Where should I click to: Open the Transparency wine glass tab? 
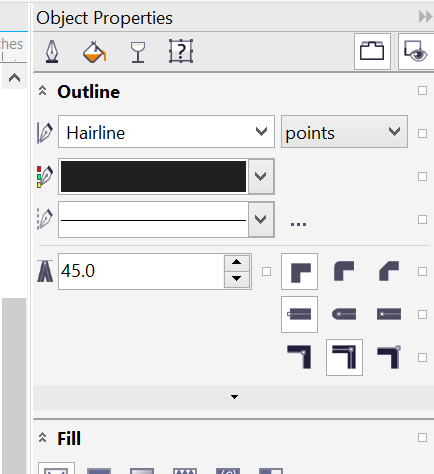point(138,52)
